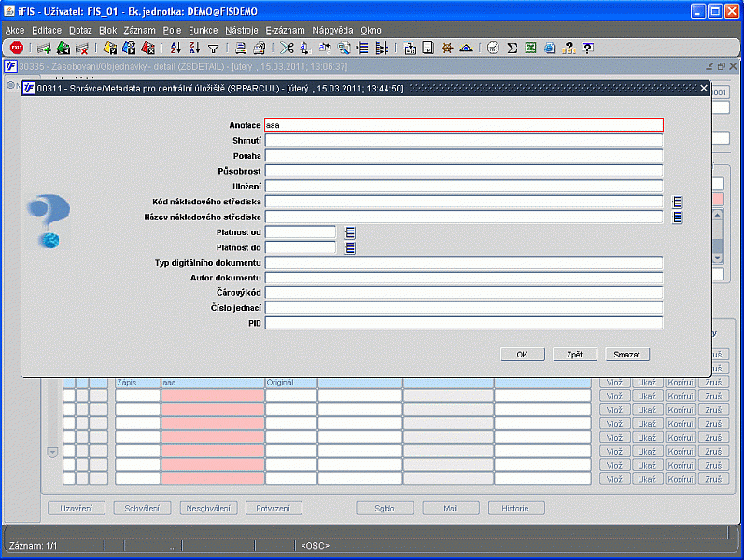The height and width of the screenshot is (560, 744).
Task: Click Uzavření button in background window
Action: tap(77, 509)
